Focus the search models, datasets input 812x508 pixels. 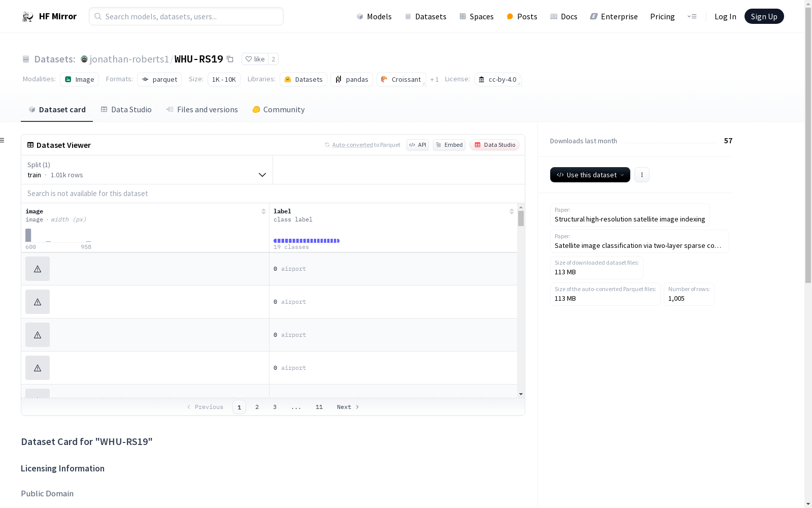click(186, 16)
